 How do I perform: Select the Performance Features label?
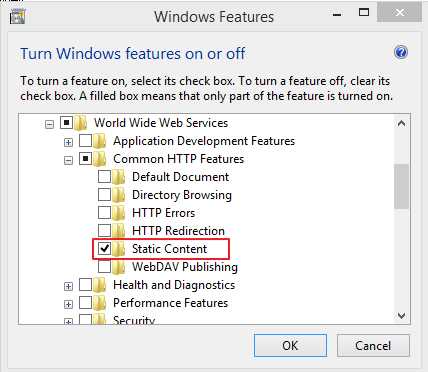pyautogui.click(x=170, y=303)
